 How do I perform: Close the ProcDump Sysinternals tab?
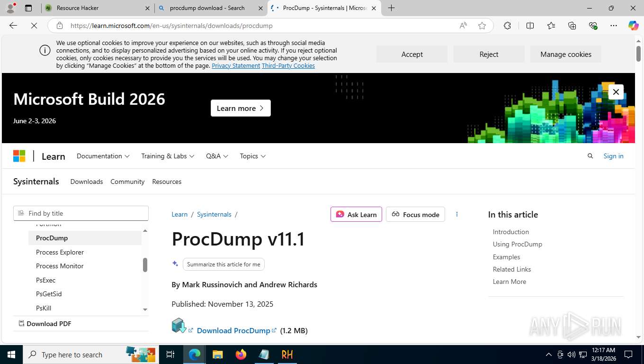coord(374,8)
